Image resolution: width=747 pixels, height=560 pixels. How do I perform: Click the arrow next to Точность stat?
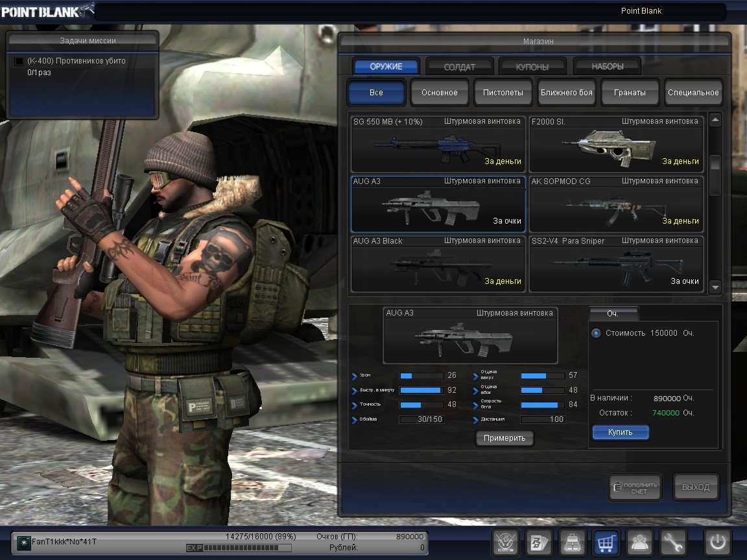click(355, 405)
